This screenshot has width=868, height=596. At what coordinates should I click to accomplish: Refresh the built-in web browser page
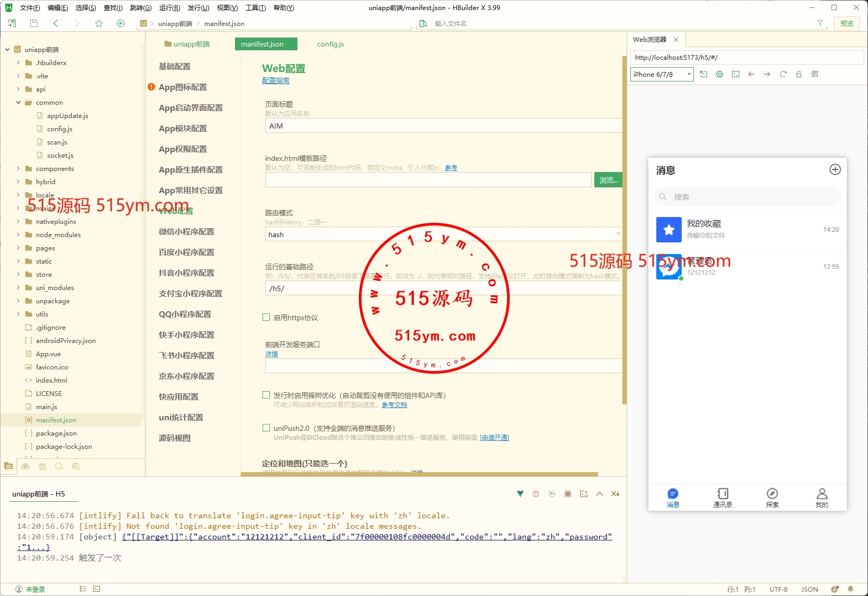point(783,74)
